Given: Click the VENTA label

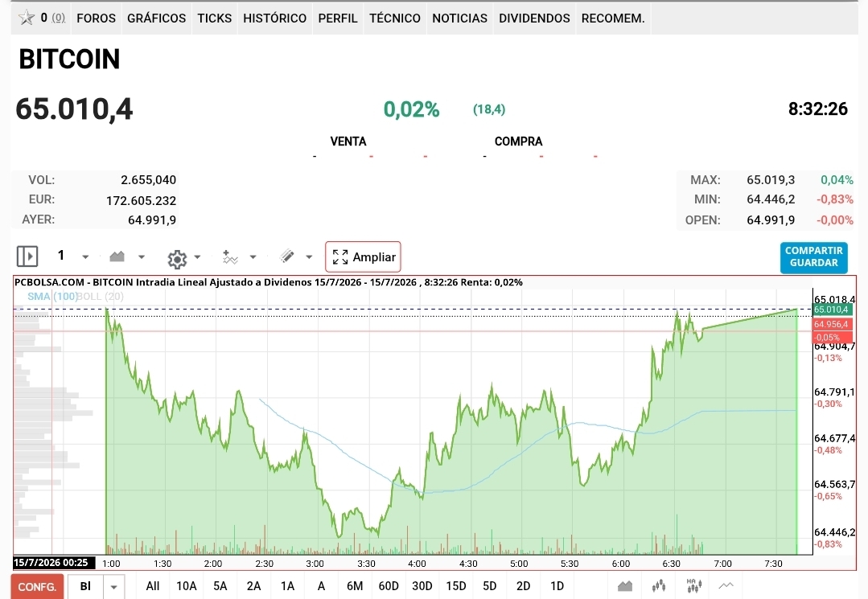Looking at the screenshot, I should pyautogui.click(x=348, y=142).
